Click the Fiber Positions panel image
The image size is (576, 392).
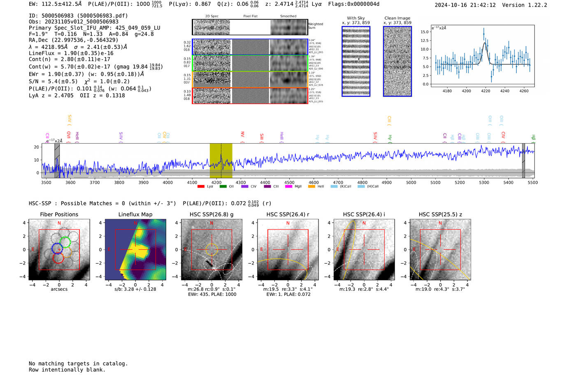[59, 250]
